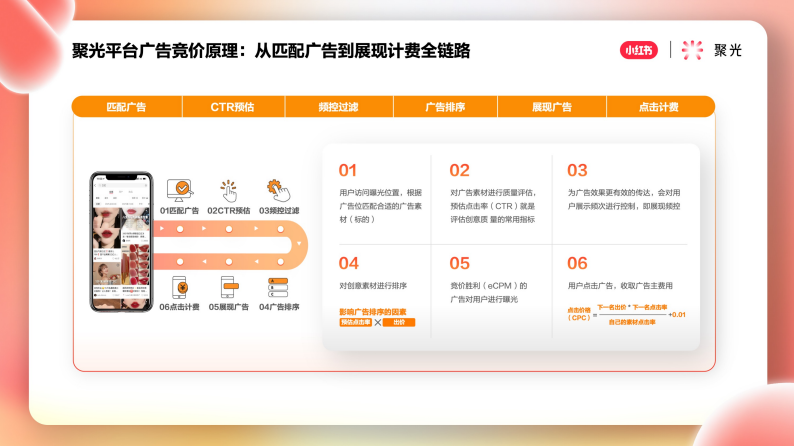Click the 竞价胜利 (eCPM) description paragraph

pos(489,293)
